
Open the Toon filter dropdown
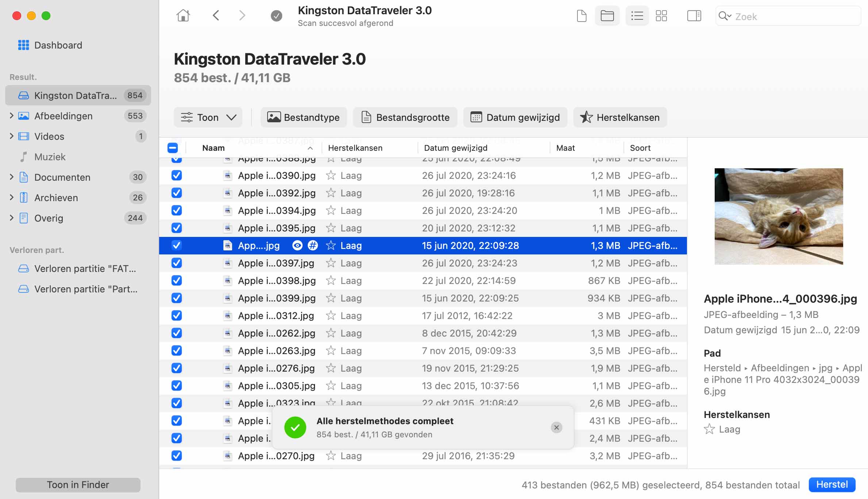pos(208,117)
